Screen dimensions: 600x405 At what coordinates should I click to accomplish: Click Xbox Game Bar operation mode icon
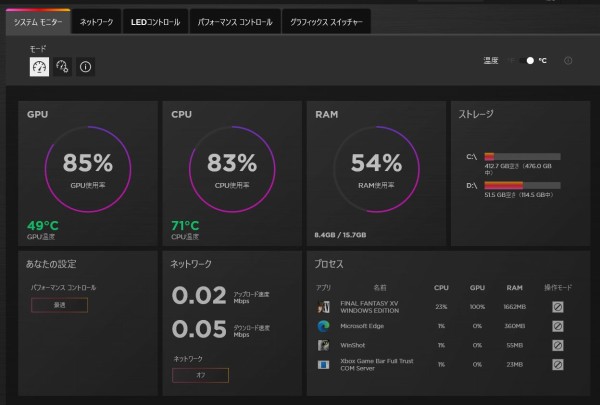tap(557, 364)
